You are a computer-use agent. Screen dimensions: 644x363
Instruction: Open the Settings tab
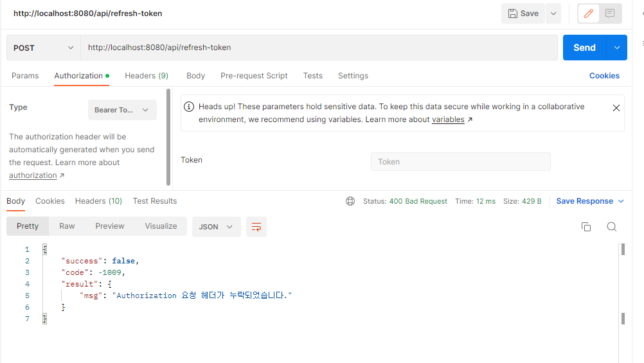tap(353, 76)
